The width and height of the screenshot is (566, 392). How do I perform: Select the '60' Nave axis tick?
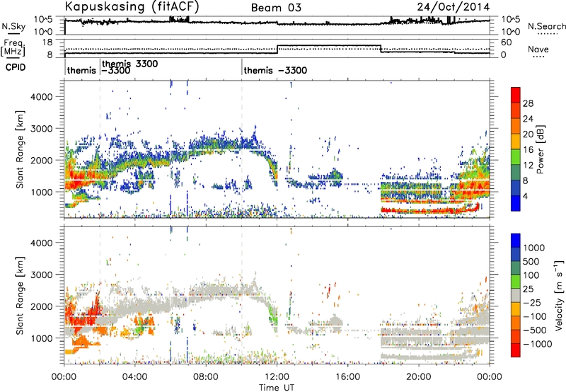[506, 42]
